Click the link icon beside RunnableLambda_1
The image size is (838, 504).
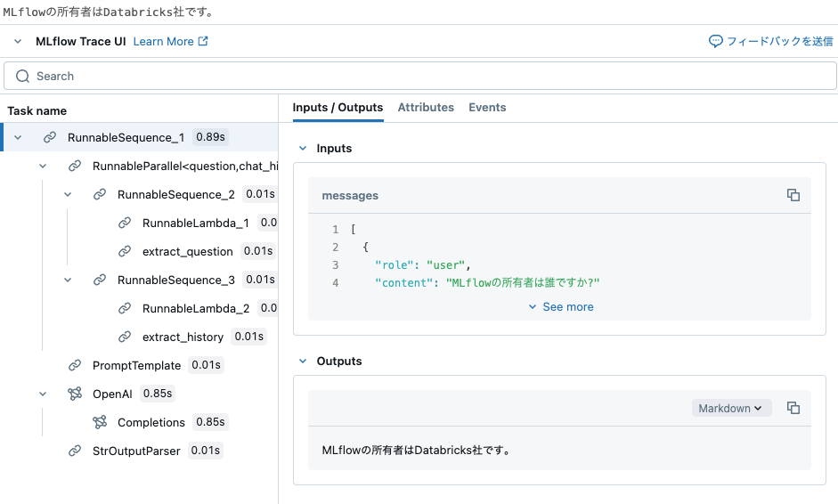tap(125, 223)
